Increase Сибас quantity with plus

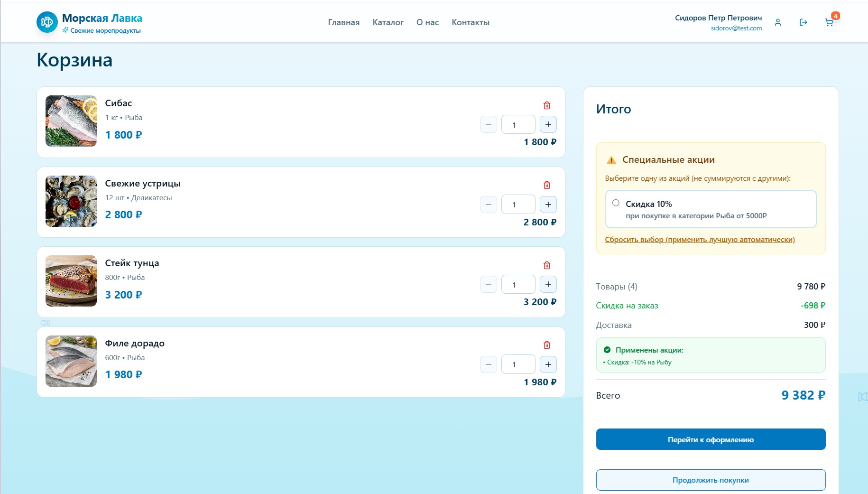pyautogui.click(x=548, y=124)
